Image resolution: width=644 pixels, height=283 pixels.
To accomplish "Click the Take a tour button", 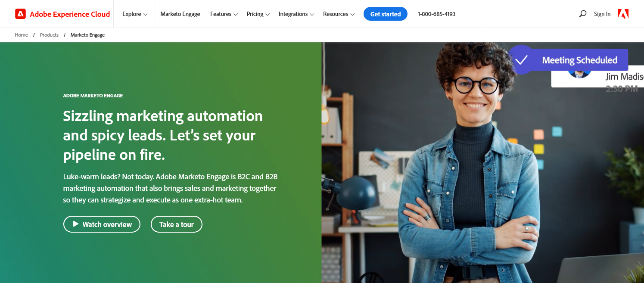I will (177, 224).
